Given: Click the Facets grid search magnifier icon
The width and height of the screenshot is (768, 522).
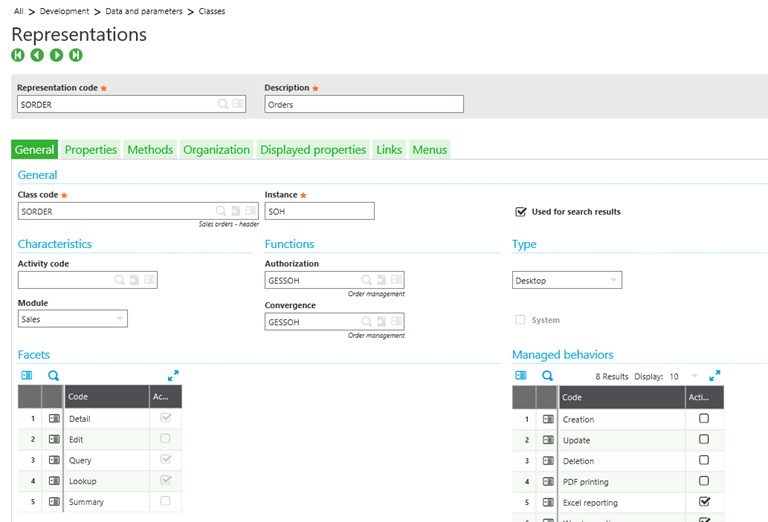Looking at the screenshot, I should pyautogui.click(x=54, y=376).
